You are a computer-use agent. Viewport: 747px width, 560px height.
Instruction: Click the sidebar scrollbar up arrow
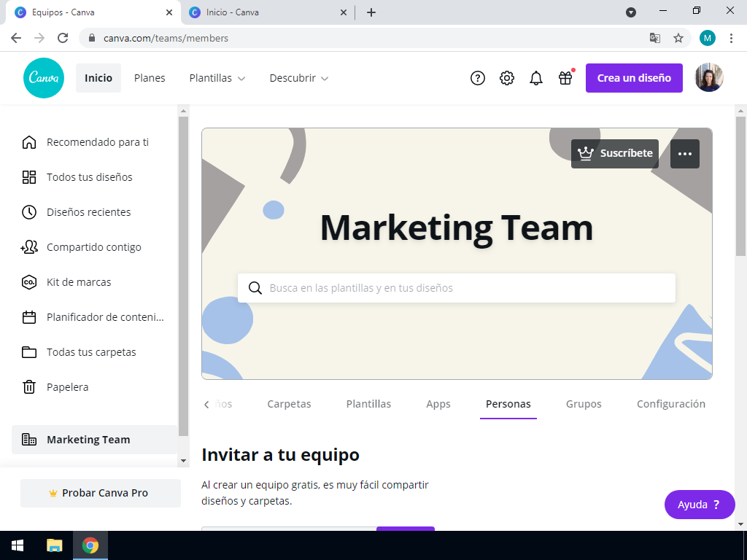click(x=183, y=111)
